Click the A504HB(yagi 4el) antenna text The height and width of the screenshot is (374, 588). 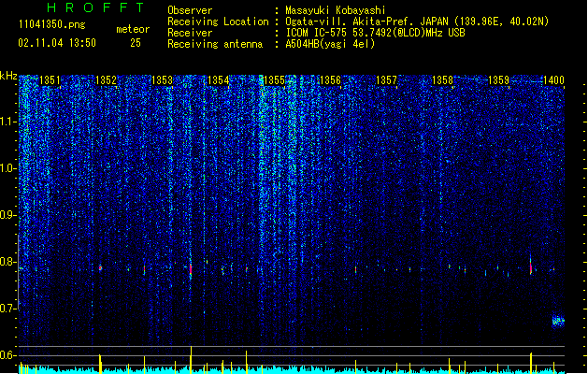pos(330,44)
